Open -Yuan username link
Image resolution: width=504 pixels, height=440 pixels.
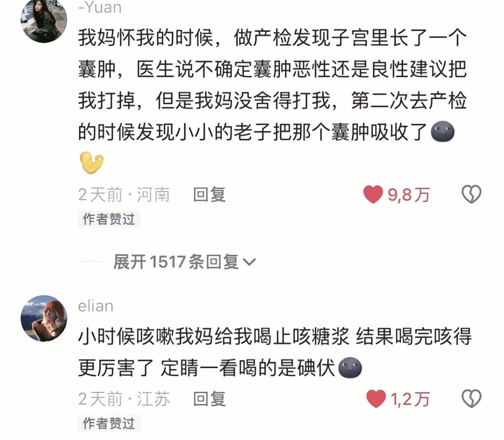[x=100, y=7]
